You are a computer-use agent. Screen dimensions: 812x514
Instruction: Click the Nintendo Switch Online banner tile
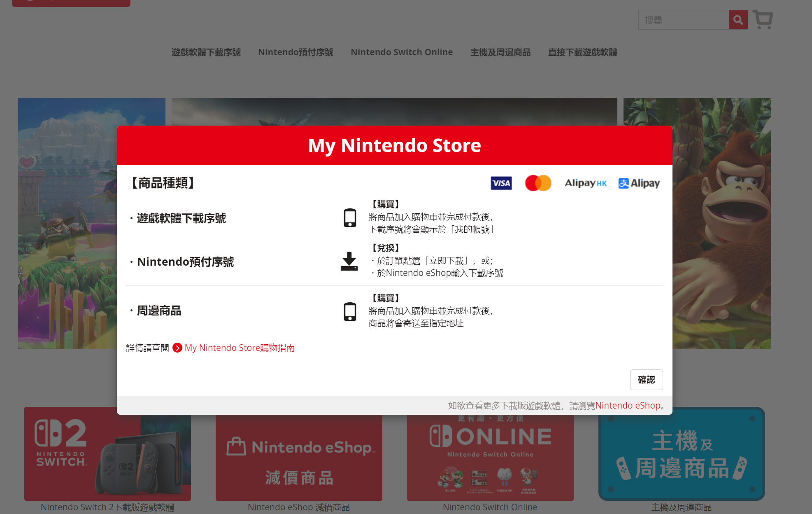tap(490, 457)
